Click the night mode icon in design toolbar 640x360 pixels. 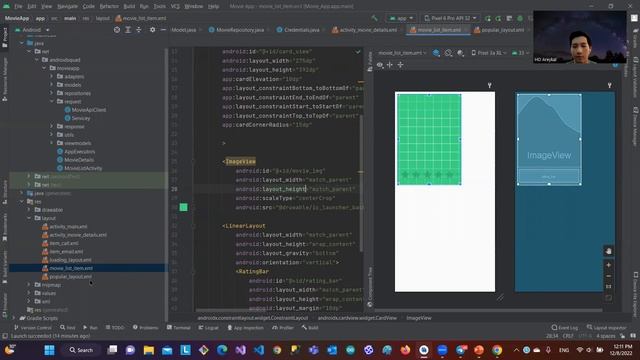461,53
